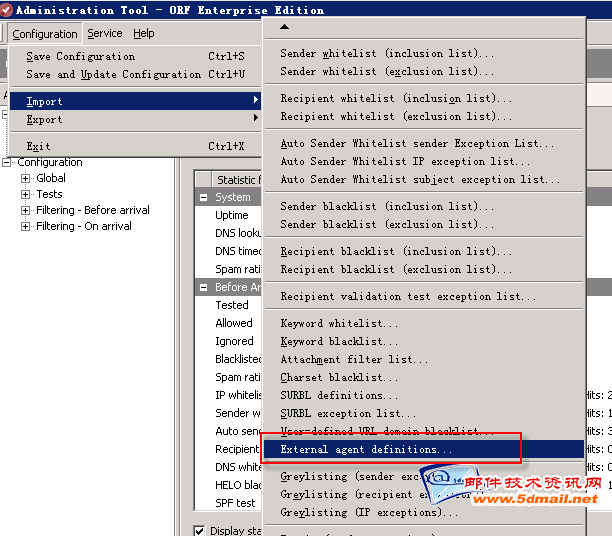612x536 pixels.
Task: Open the Export submenu
Action: click(135, 119)
